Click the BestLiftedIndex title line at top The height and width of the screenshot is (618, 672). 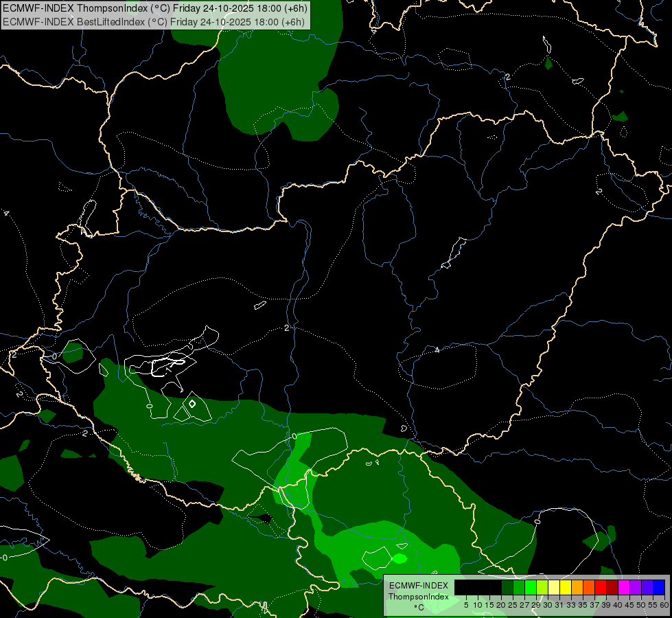click(x=154, y=22)
